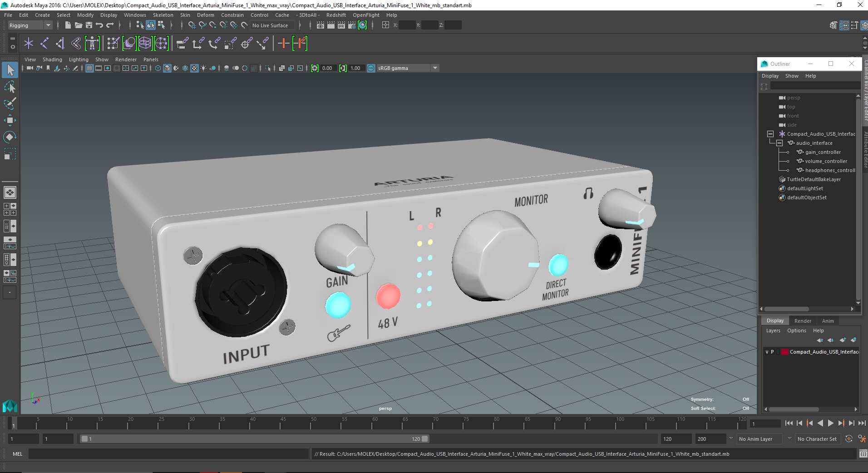This screenshot has width=868, height=473.
Task: Open the Render Settings clapboard gear icon
Action: 352,25
